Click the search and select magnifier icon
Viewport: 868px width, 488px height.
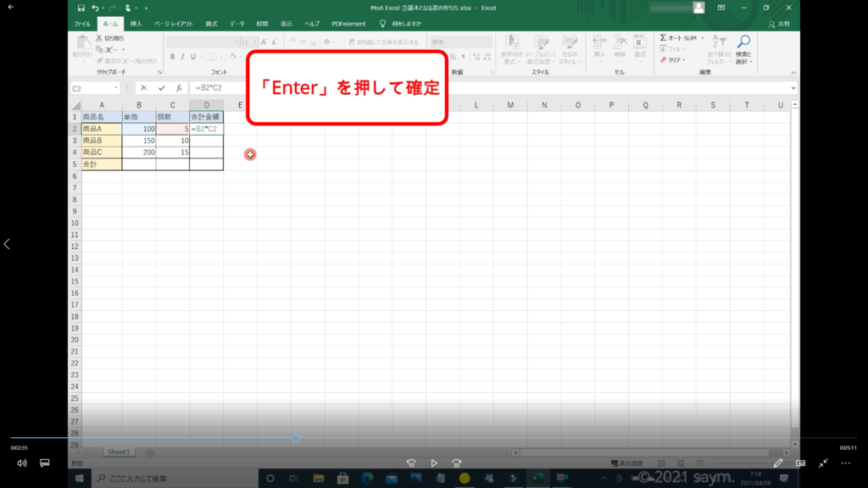(x=743, y=42)
